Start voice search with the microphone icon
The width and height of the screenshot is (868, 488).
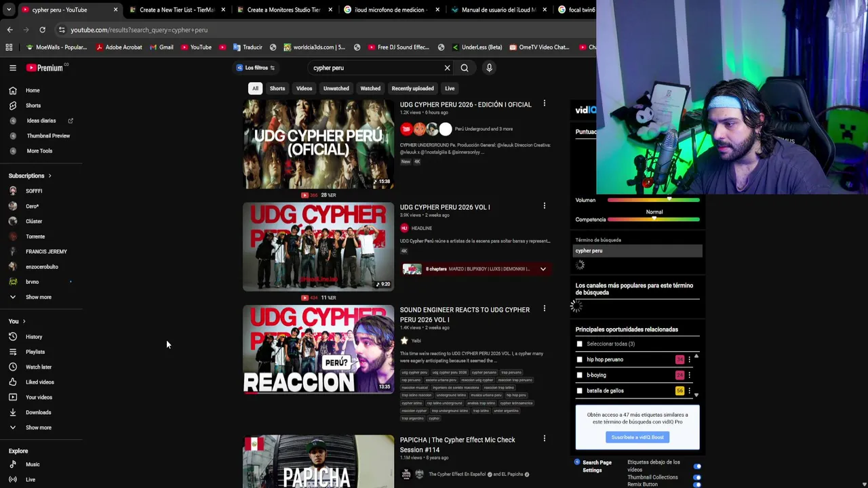489,68
